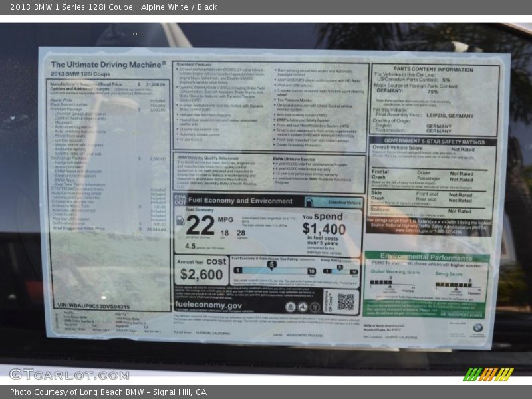This screenshot has width=532, height=399.
Task: Click the BMW roundel logo
Action: pyautogui.click(x=477, y=327)
